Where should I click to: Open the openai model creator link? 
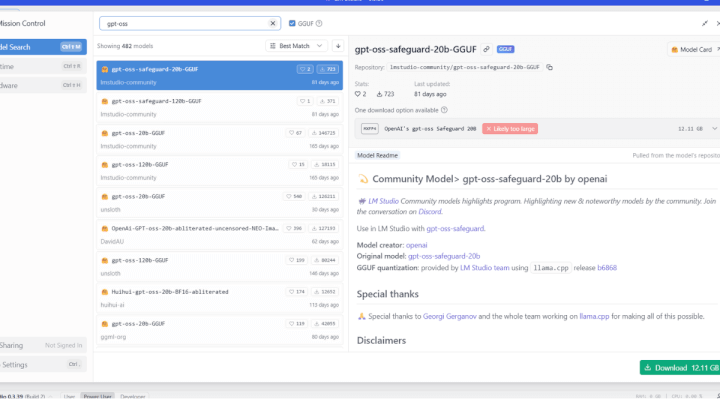pos(416,245)
